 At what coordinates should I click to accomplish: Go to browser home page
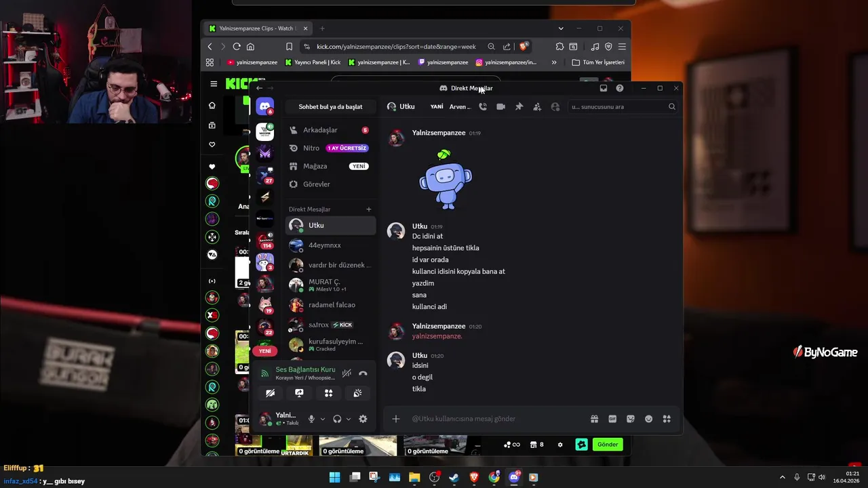tap(250, 47)
